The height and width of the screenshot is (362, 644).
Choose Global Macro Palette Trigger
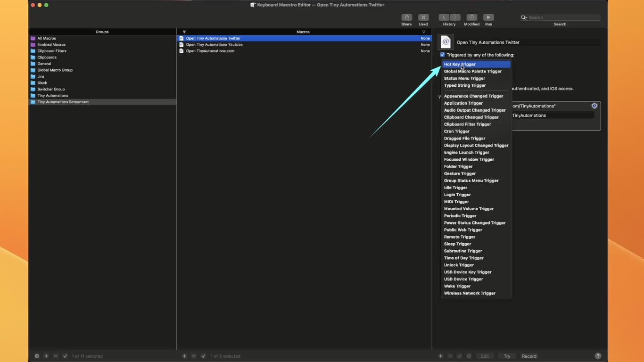(476, 71)
